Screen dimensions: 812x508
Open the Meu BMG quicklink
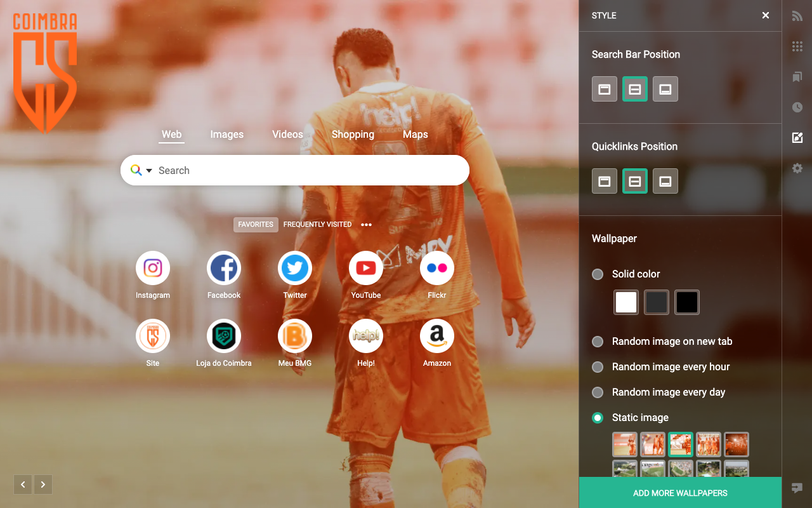point(295,336)
